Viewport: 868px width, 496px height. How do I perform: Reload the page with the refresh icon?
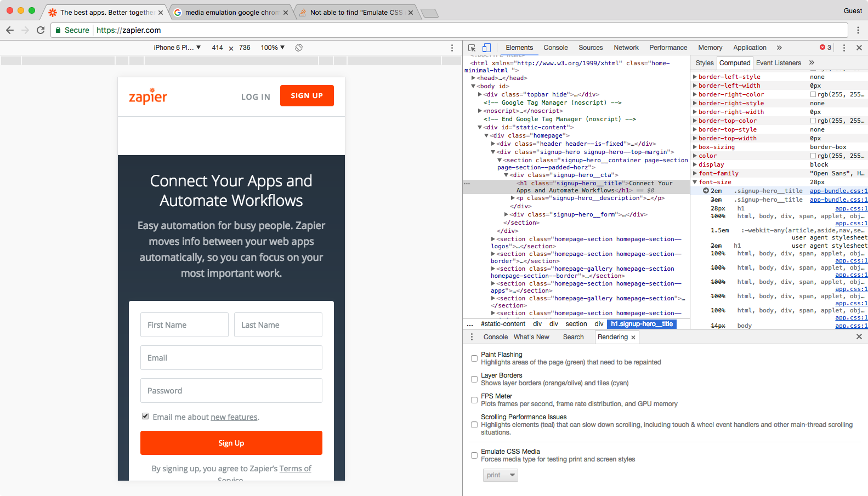[41, 30]
